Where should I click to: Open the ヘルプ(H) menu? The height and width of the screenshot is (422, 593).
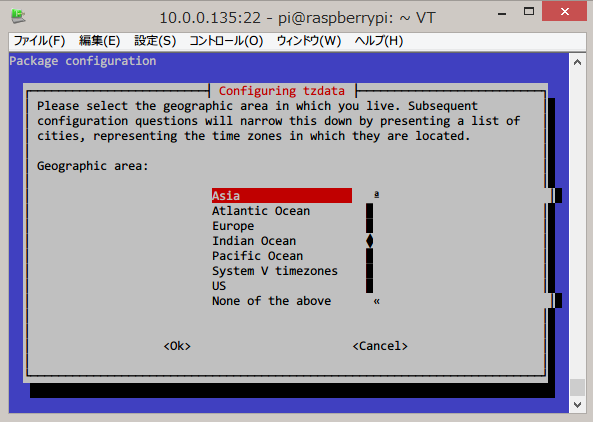(x=379, y=40)
